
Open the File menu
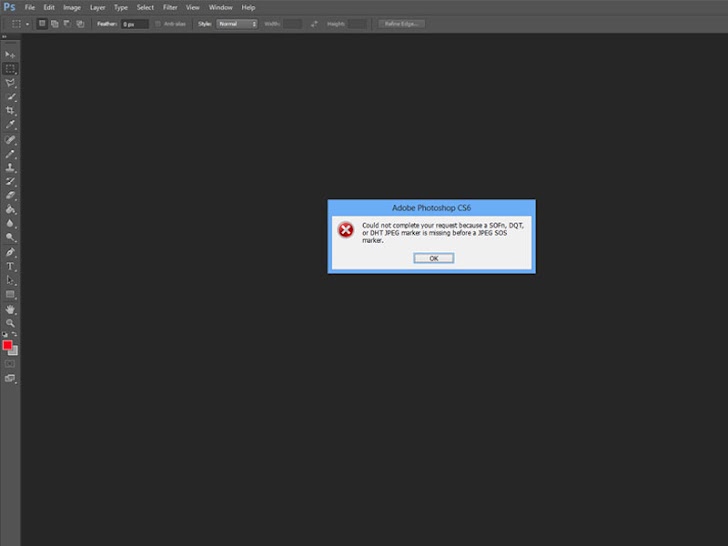tap(30, 7)
